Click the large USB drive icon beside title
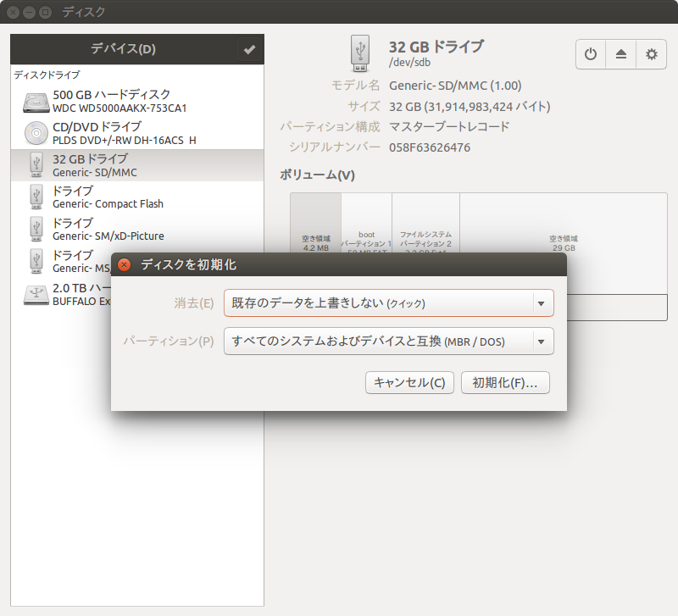Screen dimensions: 678x616 click(360, 53)
